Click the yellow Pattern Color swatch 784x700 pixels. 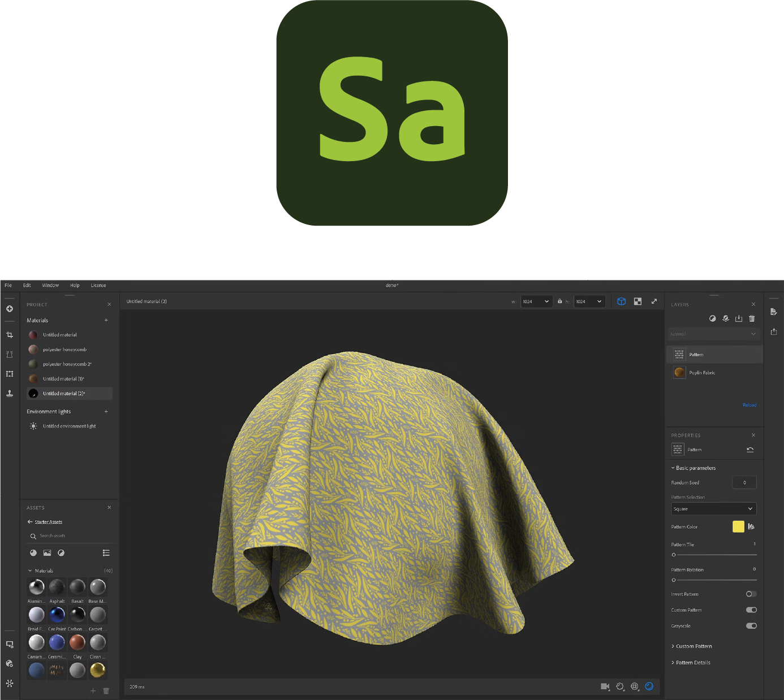(738, 527)
